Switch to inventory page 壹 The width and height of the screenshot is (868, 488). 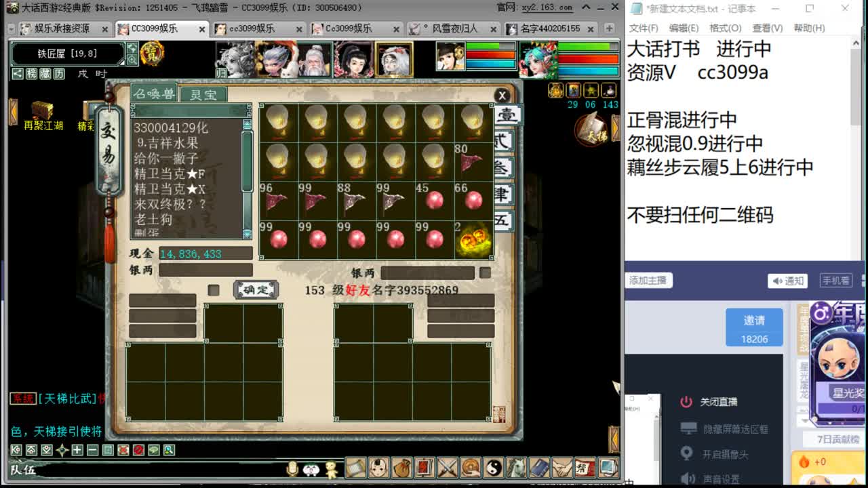(x=507, y=115)
